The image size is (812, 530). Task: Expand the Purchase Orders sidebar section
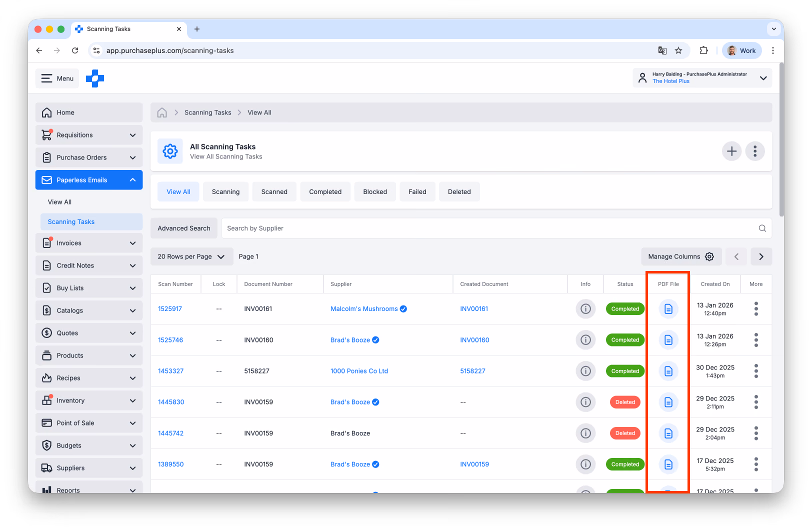tap(89, 157)
